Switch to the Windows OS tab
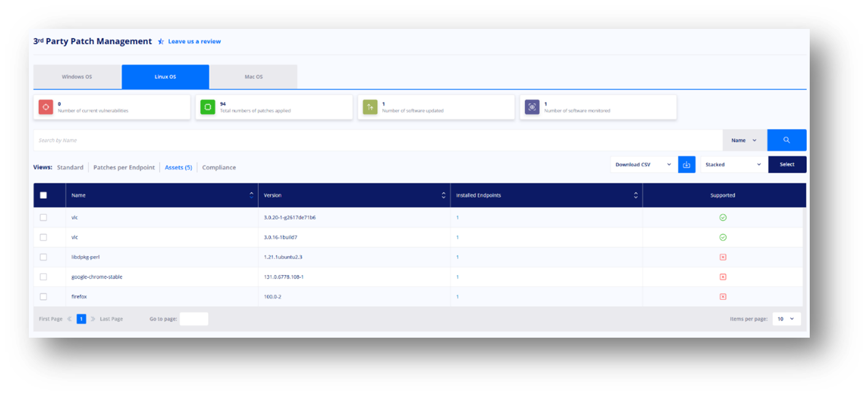This screenshot has width=868, height=396. click(77, 77)
